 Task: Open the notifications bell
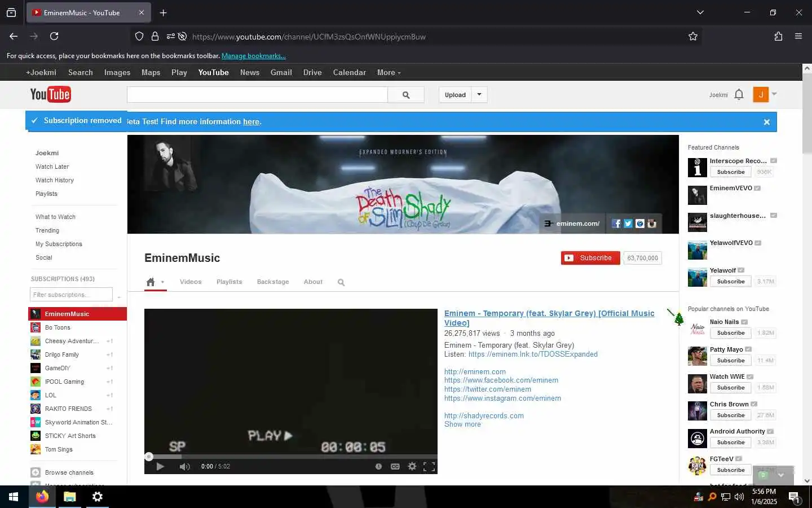(x=739, y=95)
